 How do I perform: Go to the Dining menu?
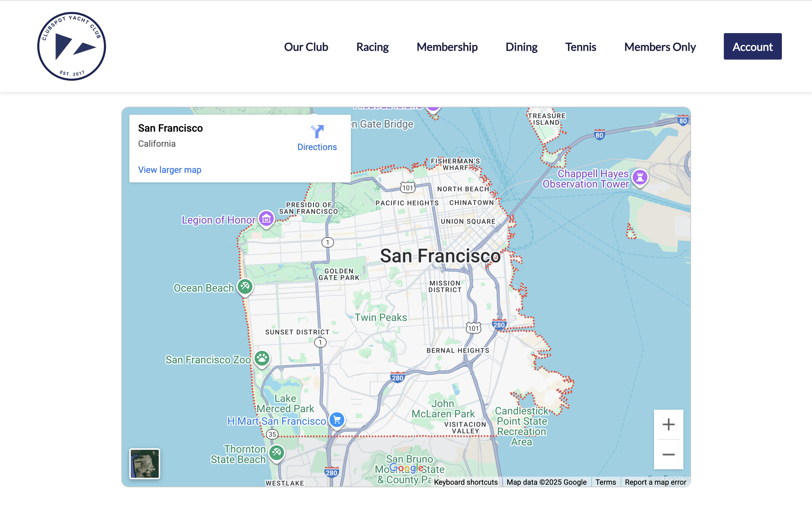[x=521, y=47]
